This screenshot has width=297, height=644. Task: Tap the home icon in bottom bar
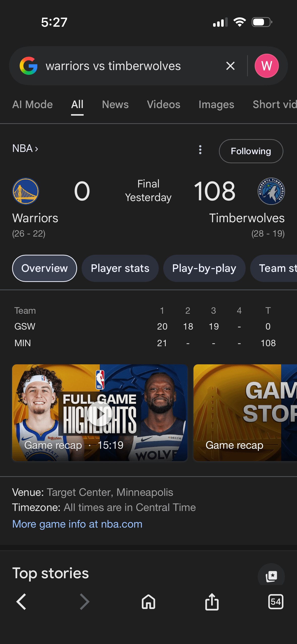(148, 602)
